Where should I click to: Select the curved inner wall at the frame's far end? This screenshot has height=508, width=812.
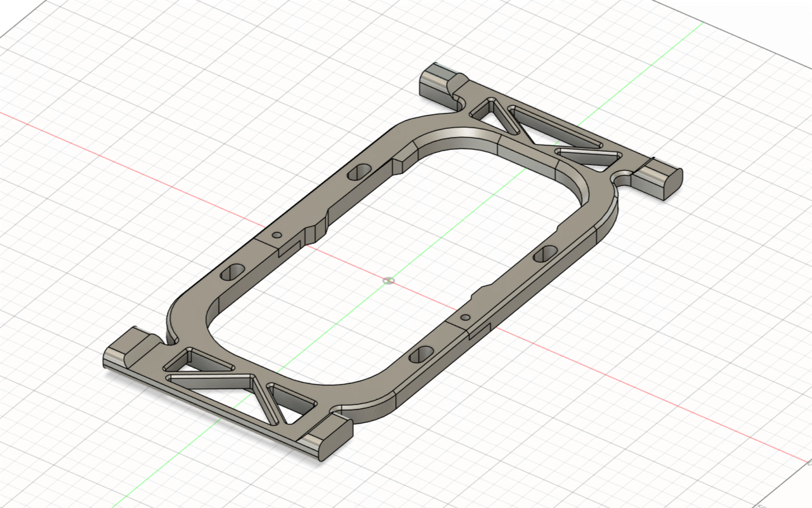(469, 140)
